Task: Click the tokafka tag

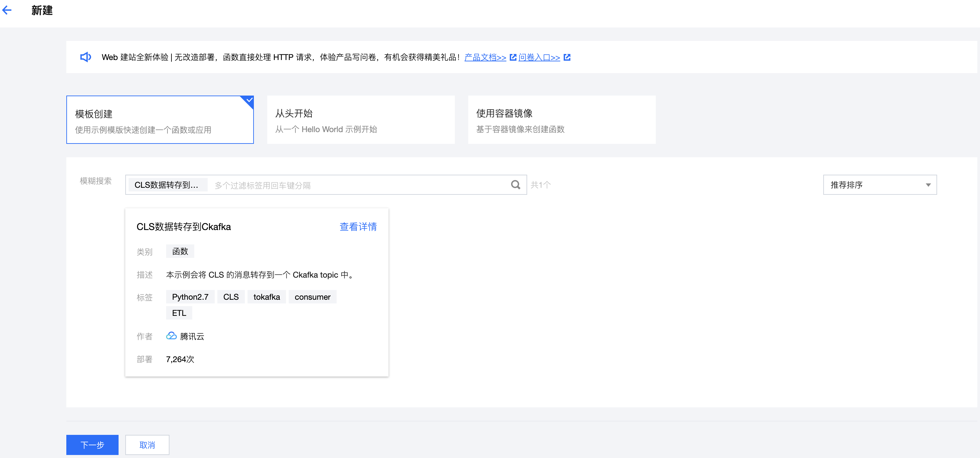Action: click(x=267, y=297)
